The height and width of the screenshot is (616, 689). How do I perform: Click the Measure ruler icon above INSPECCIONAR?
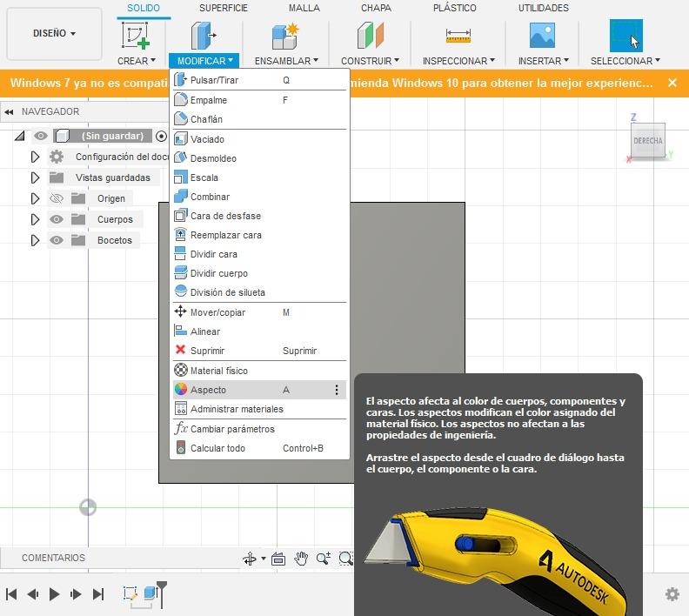(x=458, y=36)
